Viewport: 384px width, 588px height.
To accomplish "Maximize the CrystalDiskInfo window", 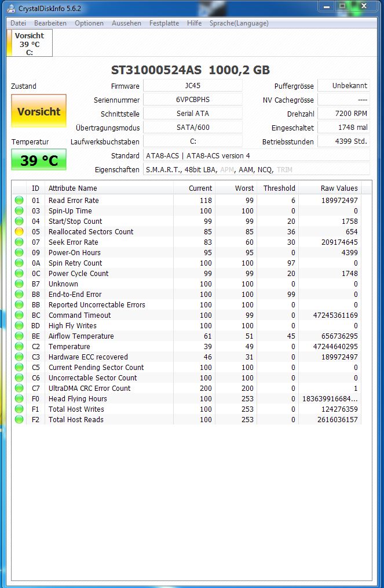I will tap(342, 6).
